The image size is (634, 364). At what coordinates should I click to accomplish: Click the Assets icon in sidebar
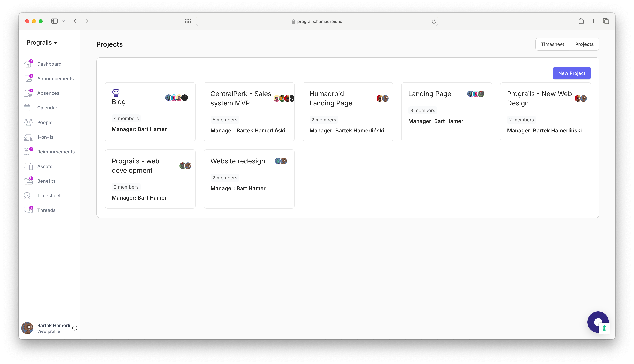pos(28,166)
